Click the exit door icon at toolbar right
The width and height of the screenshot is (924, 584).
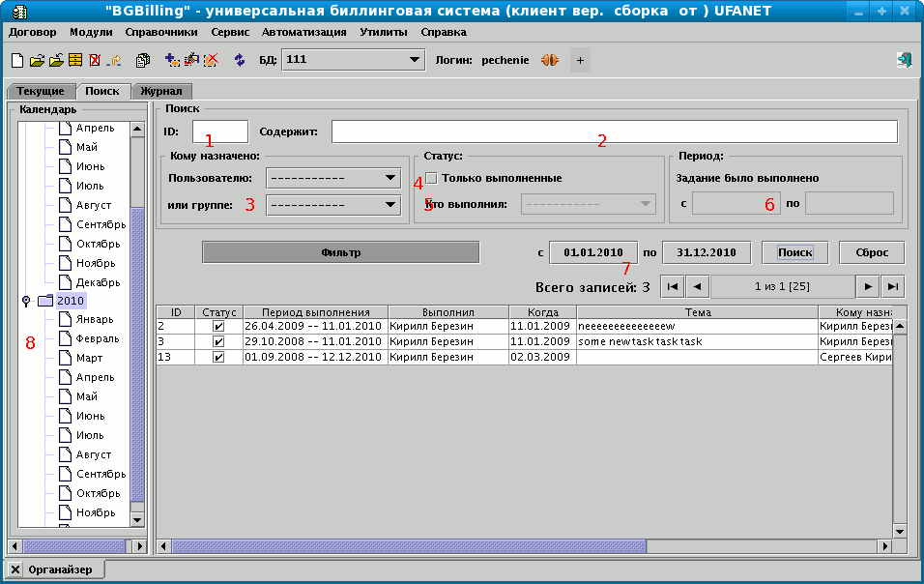tap(905, 60)
